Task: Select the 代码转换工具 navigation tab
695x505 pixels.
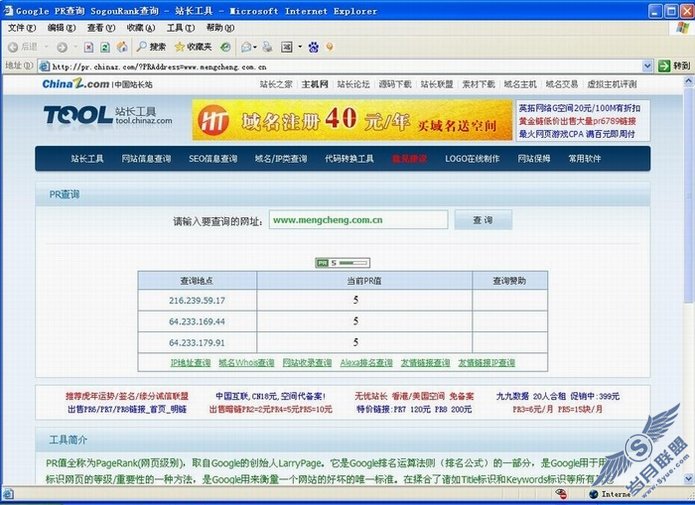Action: (349, 158)
